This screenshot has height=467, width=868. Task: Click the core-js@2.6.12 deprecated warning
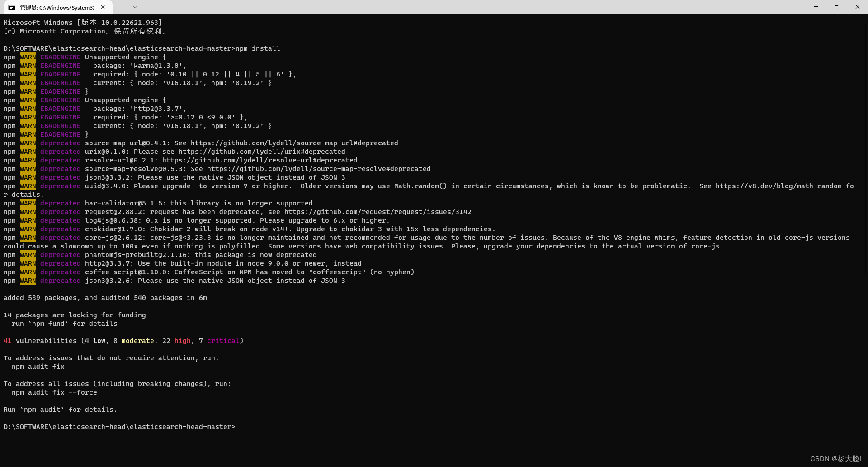click(x=427, y=242)
